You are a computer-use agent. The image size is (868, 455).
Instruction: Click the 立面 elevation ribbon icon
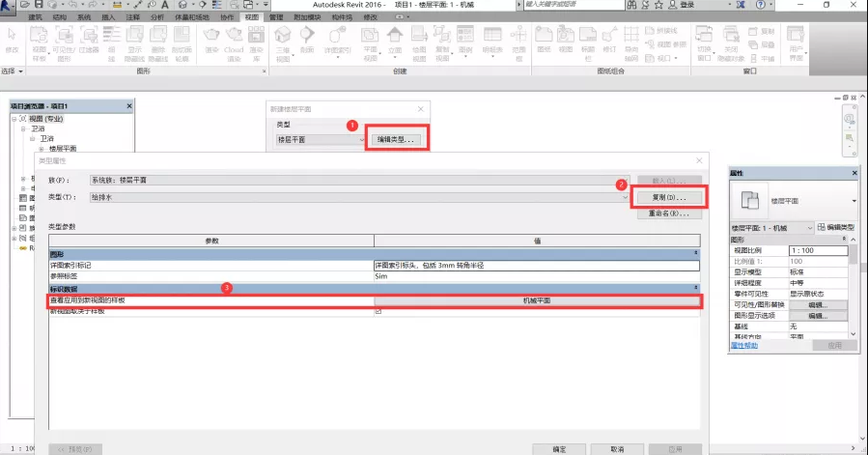click(x=395, y=40)
